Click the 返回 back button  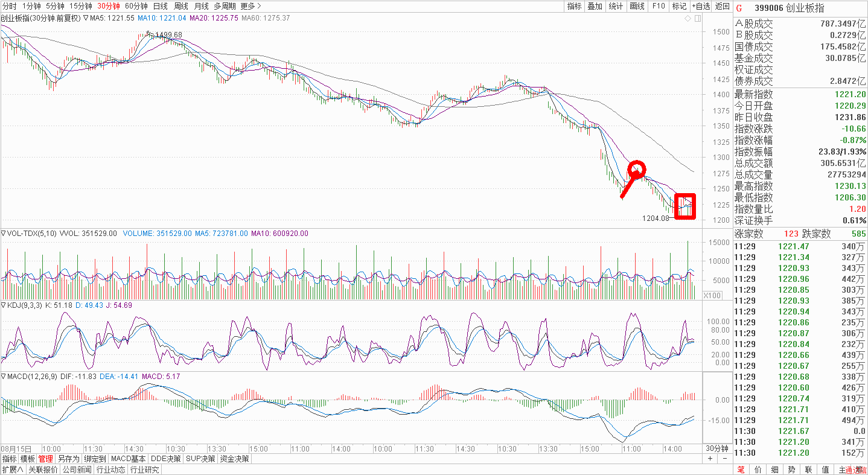tap(722, 6)
